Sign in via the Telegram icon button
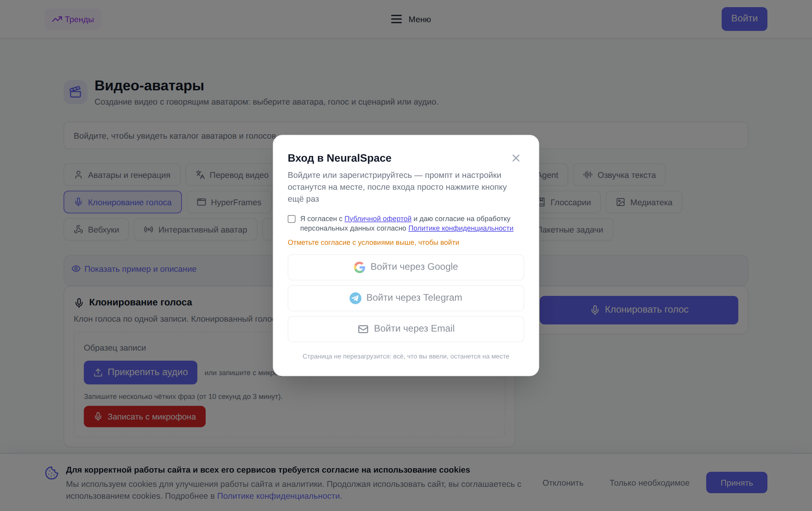Screen dimensions: 812x511 pos(406,298)
